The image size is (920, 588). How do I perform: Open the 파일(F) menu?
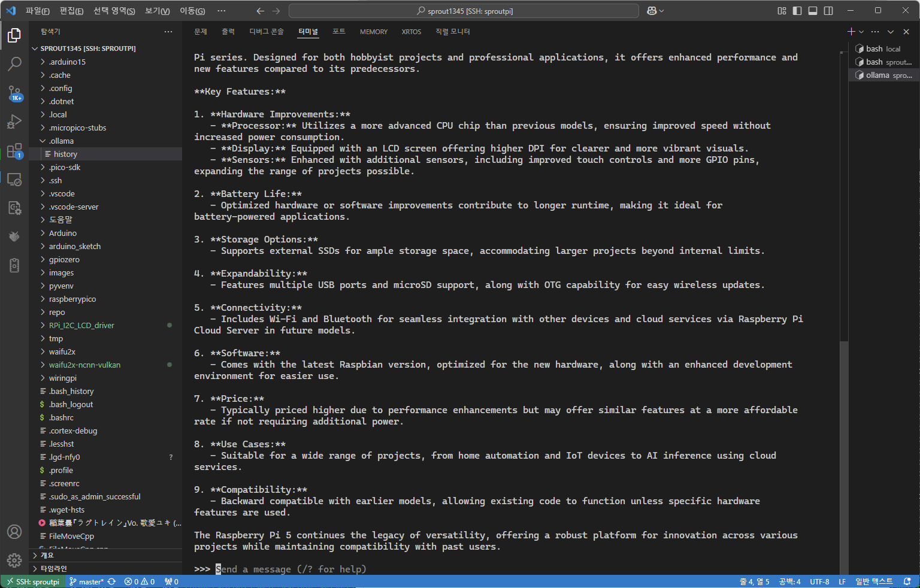point(38,11)
